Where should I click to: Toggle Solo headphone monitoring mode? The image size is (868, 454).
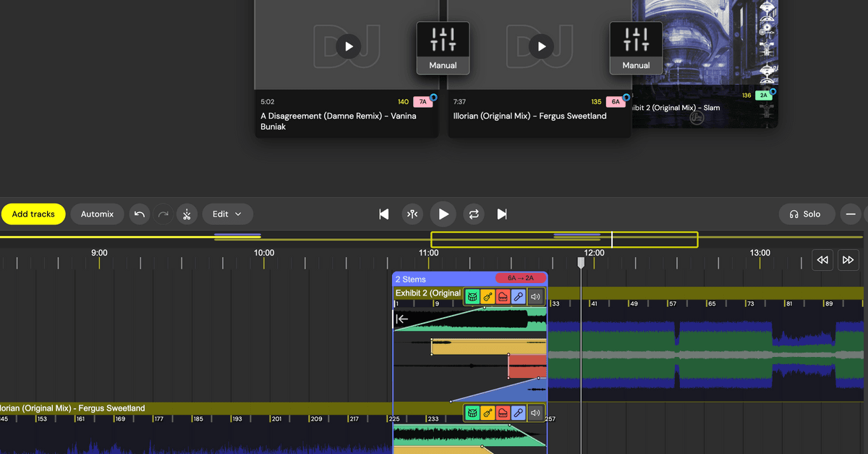pos(807,214)
